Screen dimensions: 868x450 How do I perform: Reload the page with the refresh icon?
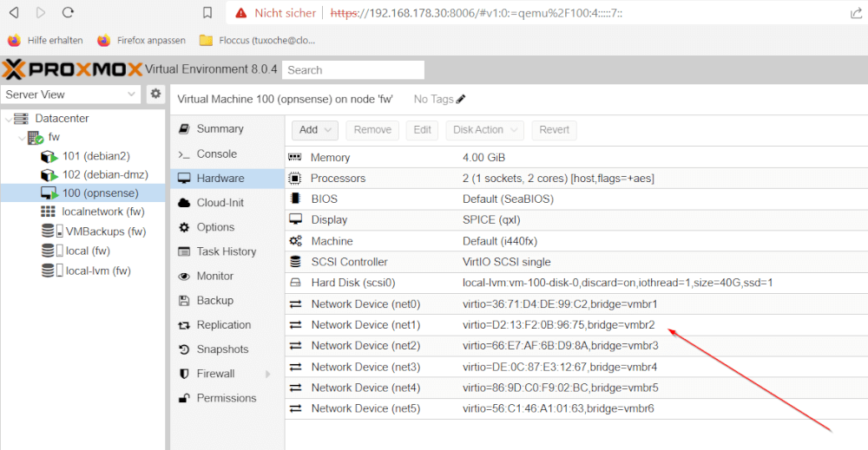coord(68,12)
